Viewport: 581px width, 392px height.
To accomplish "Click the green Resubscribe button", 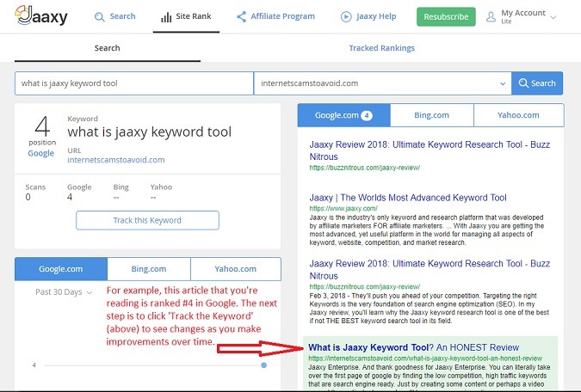I will (x=446, y=16).
